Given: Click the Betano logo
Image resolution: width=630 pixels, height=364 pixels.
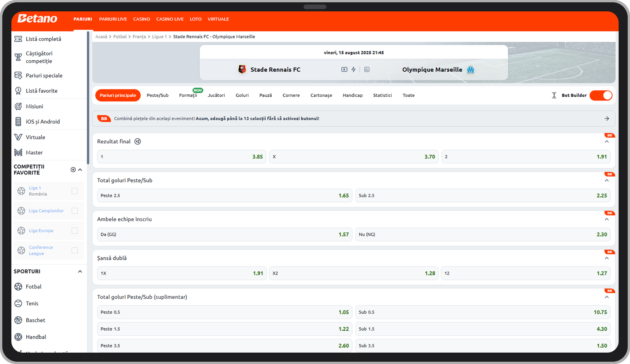Looking at the screenshot, I should pos(37,19).
